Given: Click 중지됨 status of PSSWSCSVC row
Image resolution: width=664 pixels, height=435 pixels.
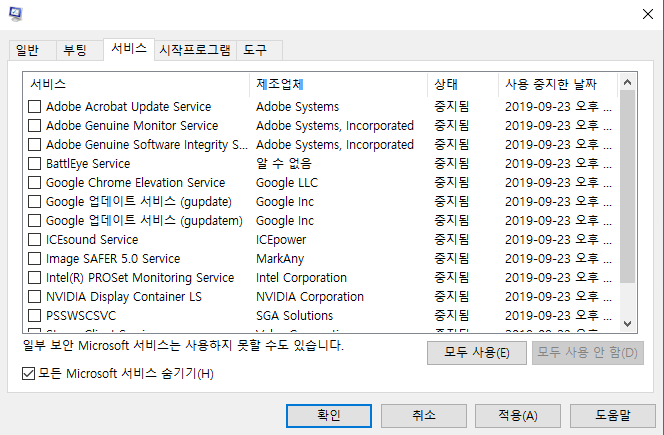Looking at the screenshot, I should (451, 316).
